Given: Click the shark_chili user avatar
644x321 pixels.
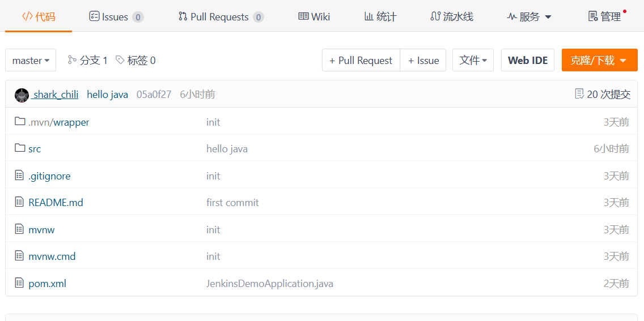Looking at the screenshot, I should (x=22, y=95).
